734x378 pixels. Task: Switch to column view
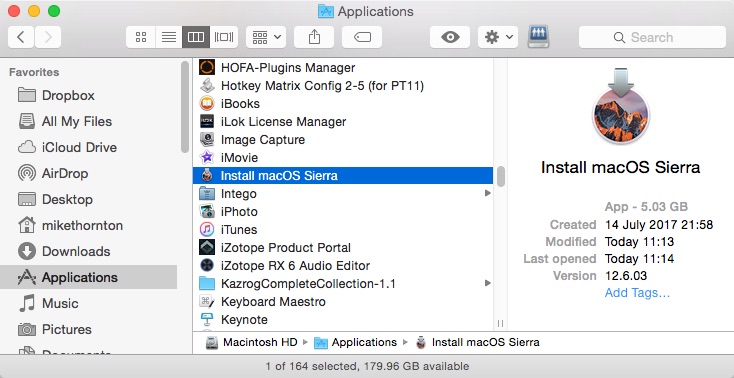coord(196,37)
